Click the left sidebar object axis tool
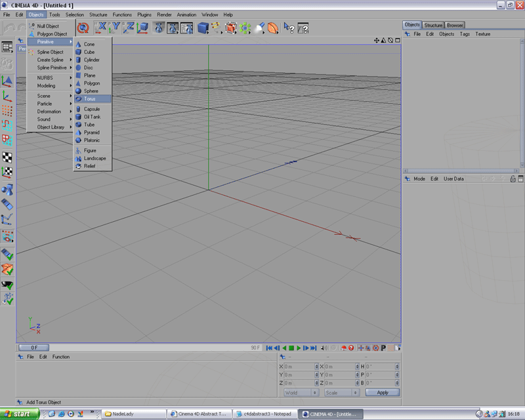 point(7,96)
